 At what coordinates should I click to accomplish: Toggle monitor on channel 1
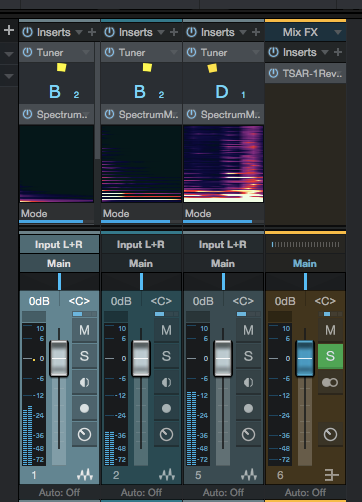pos(84,382)
